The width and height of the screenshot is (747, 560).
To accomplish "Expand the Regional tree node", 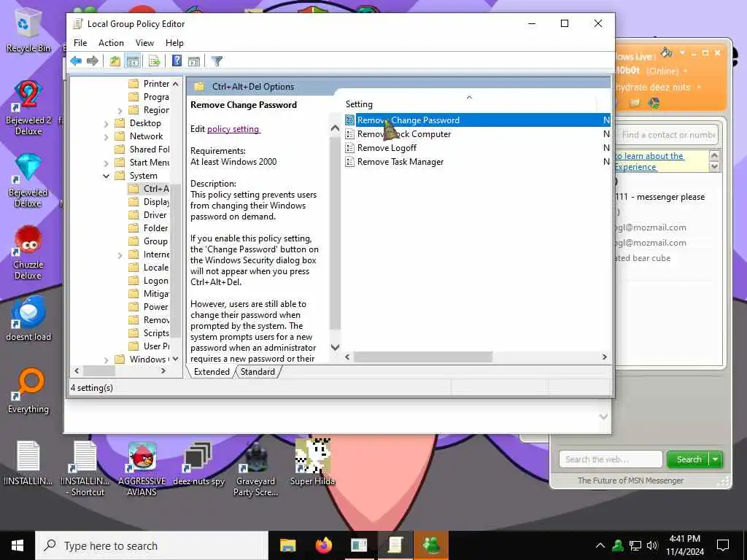I will (120, 111).
